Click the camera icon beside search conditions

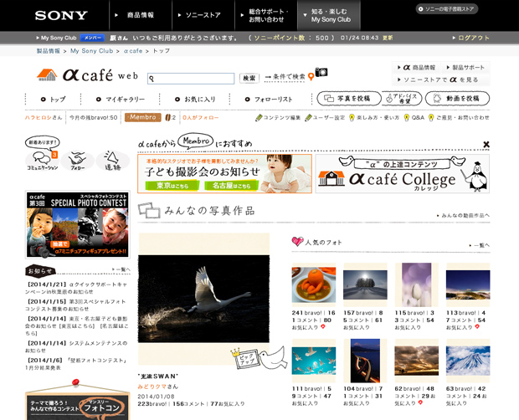pos(321,72)
